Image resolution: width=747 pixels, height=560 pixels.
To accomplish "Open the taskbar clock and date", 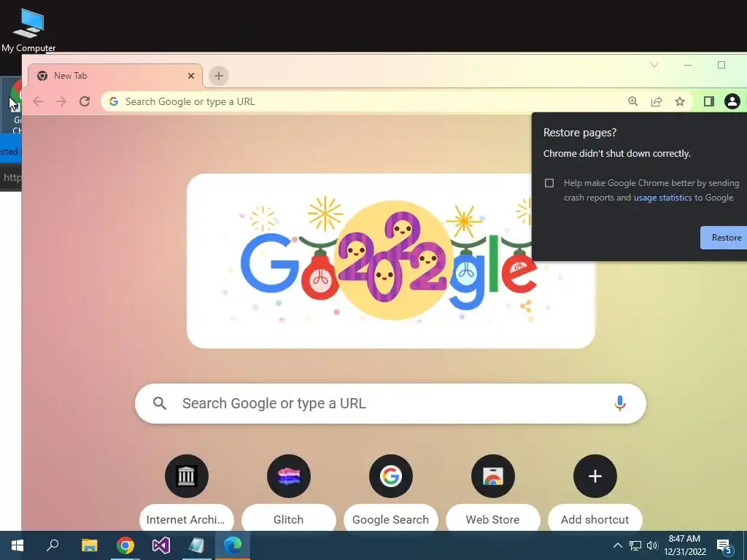I will [x=684, y=545].
